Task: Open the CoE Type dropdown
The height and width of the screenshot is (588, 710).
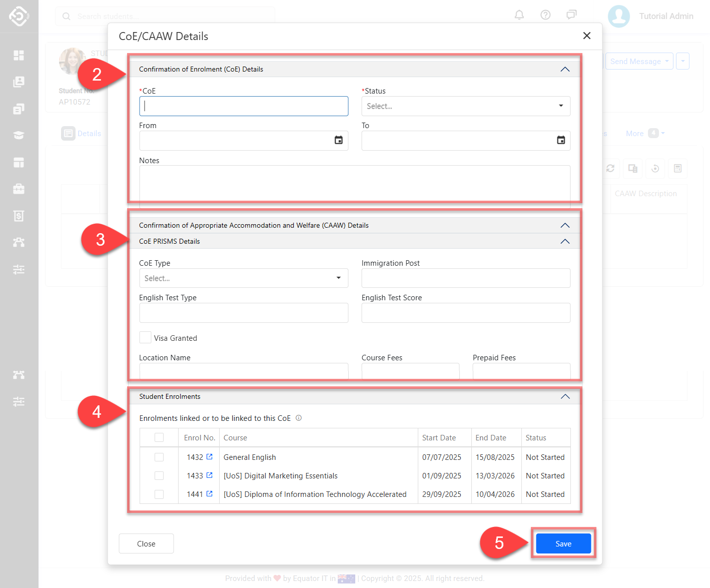Action: pyautogui.click(x=243, y=278)
